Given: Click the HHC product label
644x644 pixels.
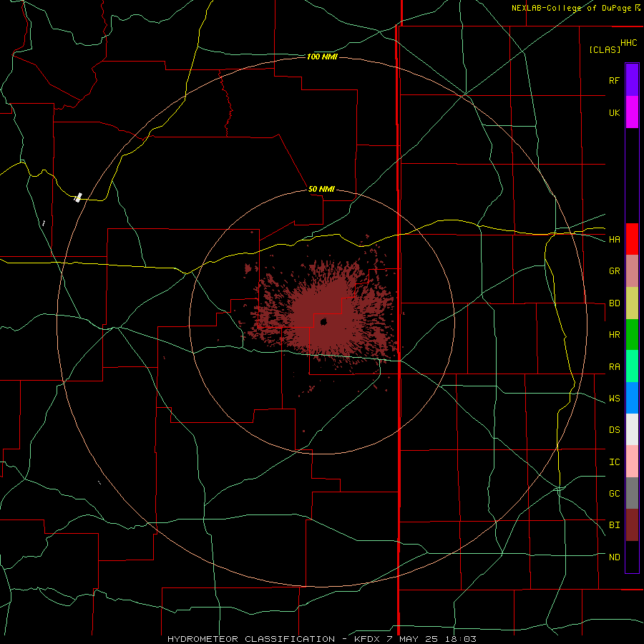Looking at the screenshot, I should click(x=628, y=43).
